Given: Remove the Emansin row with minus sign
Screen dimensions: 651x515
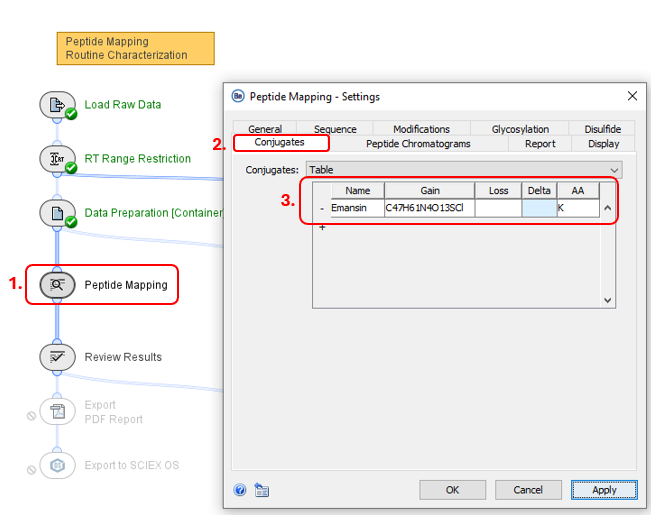Looking at the screenshot, I should point(321,209).
